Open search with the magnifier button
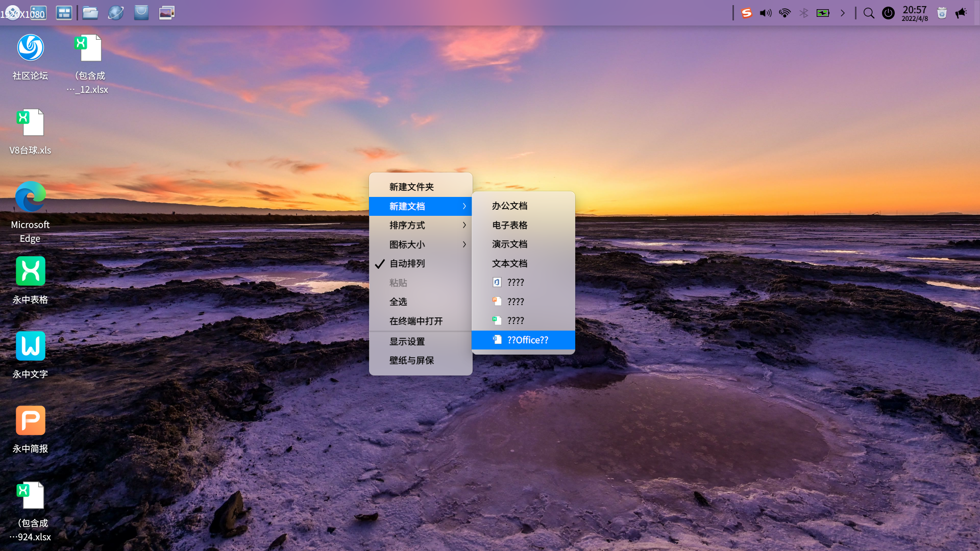This screenshot has height=551, width=980. pyautogui.click(x=869, y=13)
